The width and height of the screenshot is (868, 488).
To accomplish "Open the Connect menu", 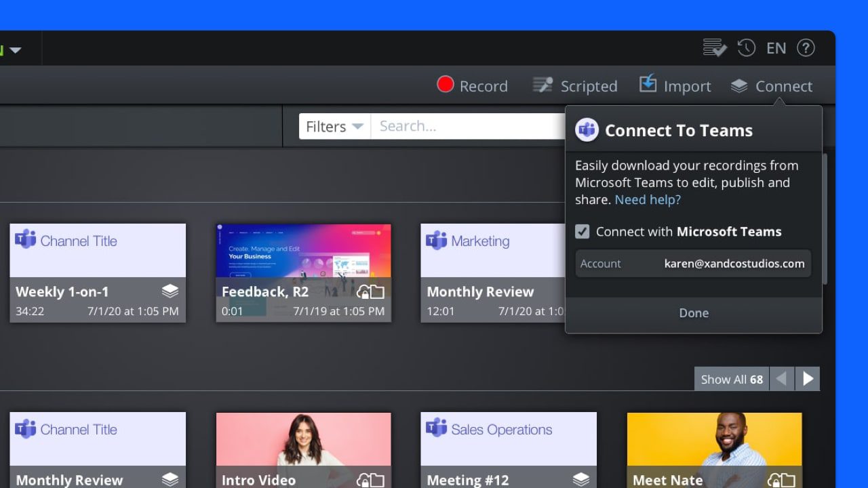I will (x=772, y=86).
